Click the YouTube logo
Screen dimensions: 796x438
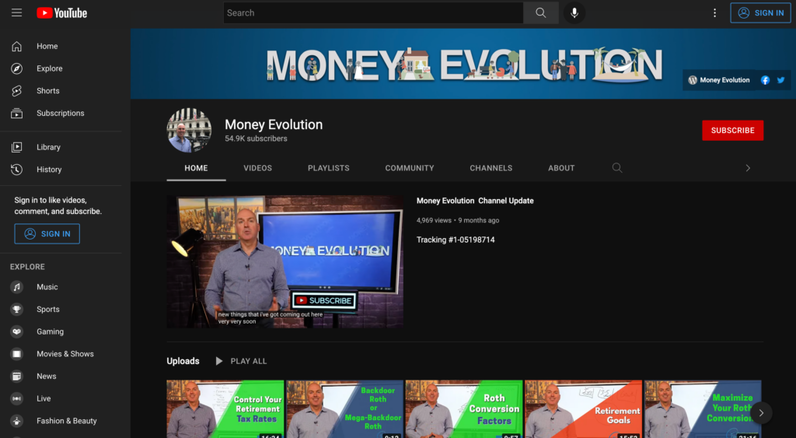62,13
